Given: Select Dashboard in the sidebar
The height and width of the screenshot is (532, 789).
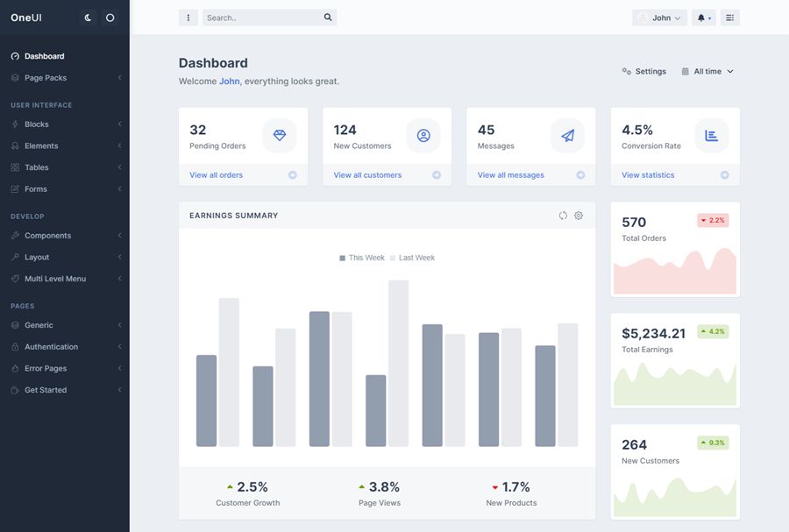Looking at the screenshot, I should coord(44,56).
